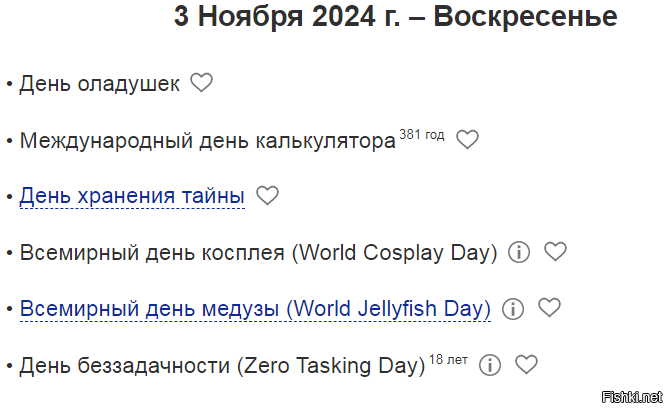Click the День оладушек item text
This screenshot has width=668, height=409.
coord(99,84)
